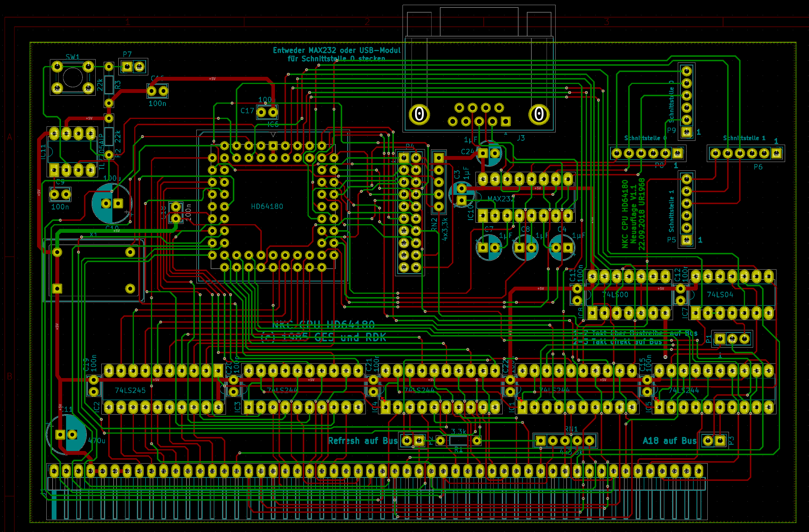Select the P9 vertical pin header
The image size is (809, 532).
(687, 101)
